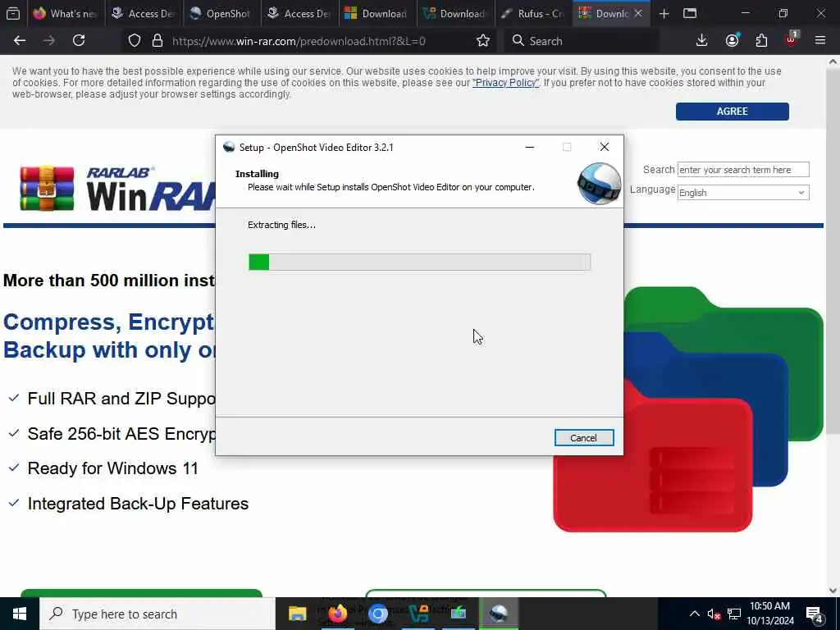This screenshot has width=840, height=630.
Task: Switch to the What's new tab
Action: 66,13
